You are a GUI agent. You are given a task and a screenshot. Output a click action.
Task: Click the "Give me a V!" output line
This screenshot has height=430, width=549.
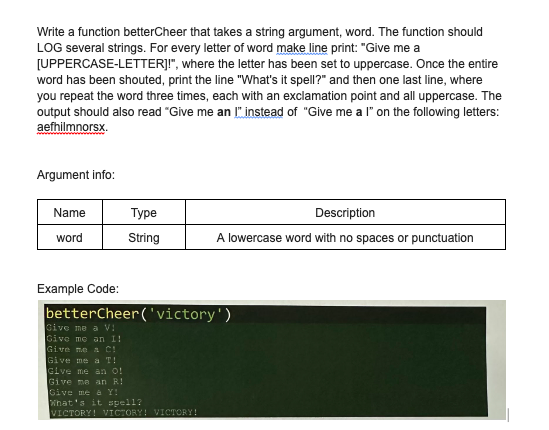[81, 328]
